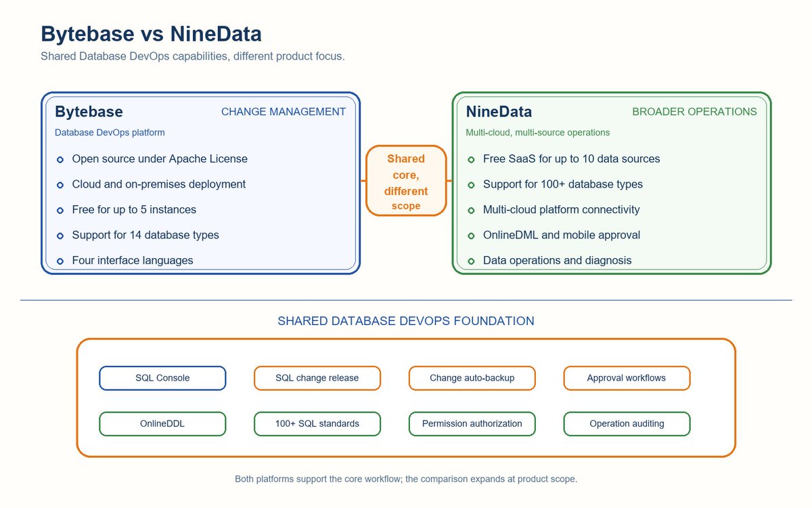Click the bullet beside 'Four interface languages'
This screenshot has height=508, width=812.
coord(60,261)
